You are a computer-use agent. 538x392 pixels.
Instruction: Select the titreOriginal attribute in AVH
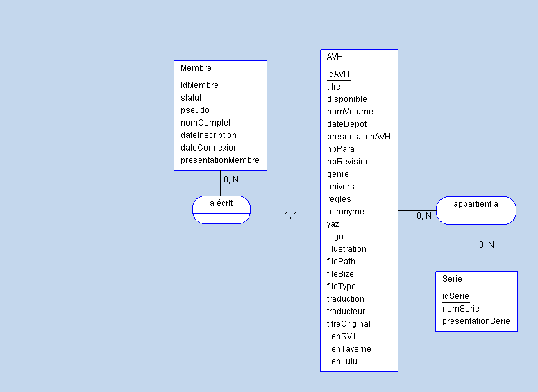pyautogui.click(x=348, y=324)
